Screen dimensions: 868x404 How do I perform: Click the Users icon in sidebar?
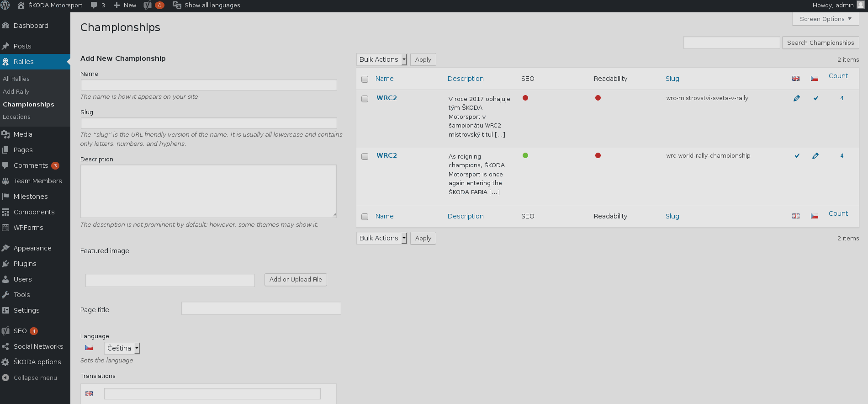tap(5, 279)
